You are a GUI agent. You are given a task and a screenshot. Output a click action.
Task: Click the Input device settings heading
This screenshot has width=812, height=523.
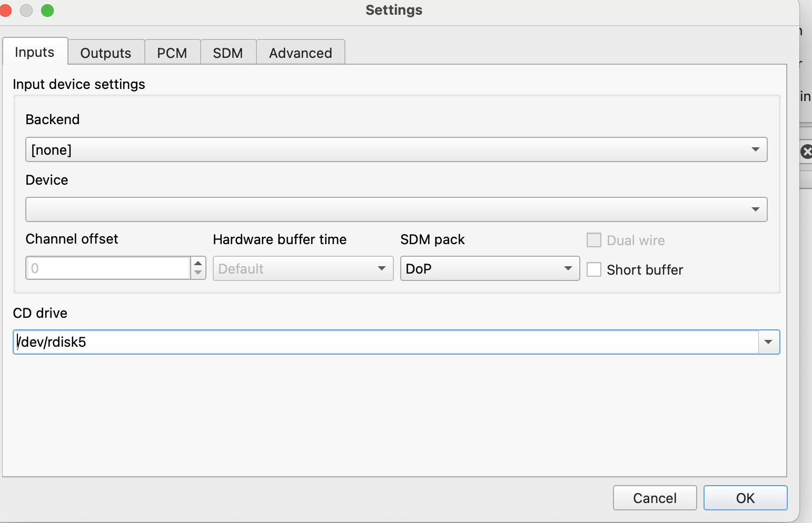point(79,84)
